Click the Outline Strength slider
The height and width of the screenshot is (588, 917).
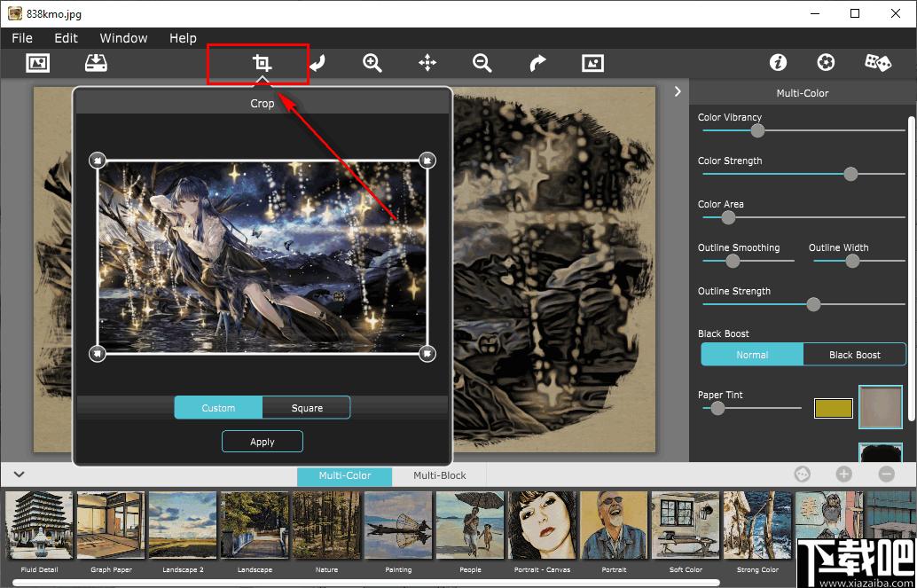coord(803,304)
